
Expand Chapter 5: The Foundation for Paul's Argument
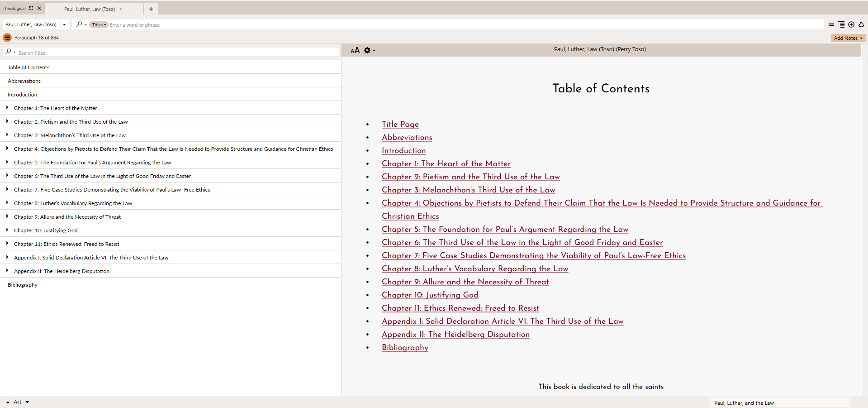[x=7, y=162]
